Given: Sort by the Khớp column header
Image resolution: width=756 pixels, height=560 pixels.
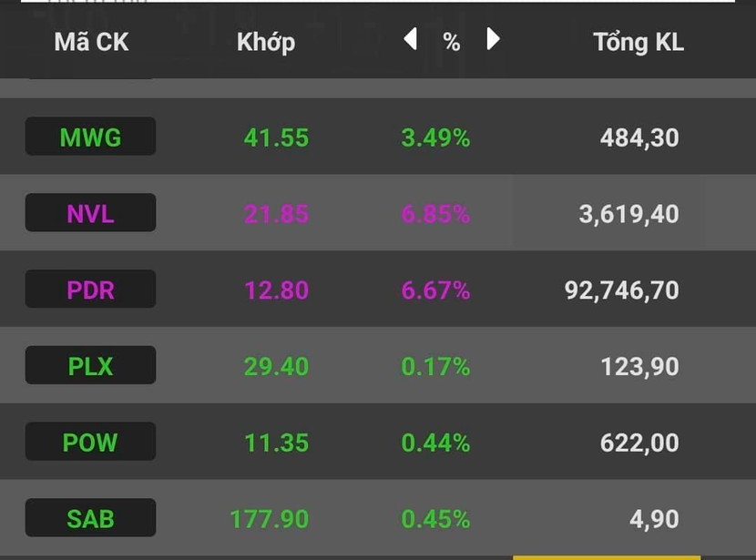Looking at the screenshot, I should click(266, 42).
